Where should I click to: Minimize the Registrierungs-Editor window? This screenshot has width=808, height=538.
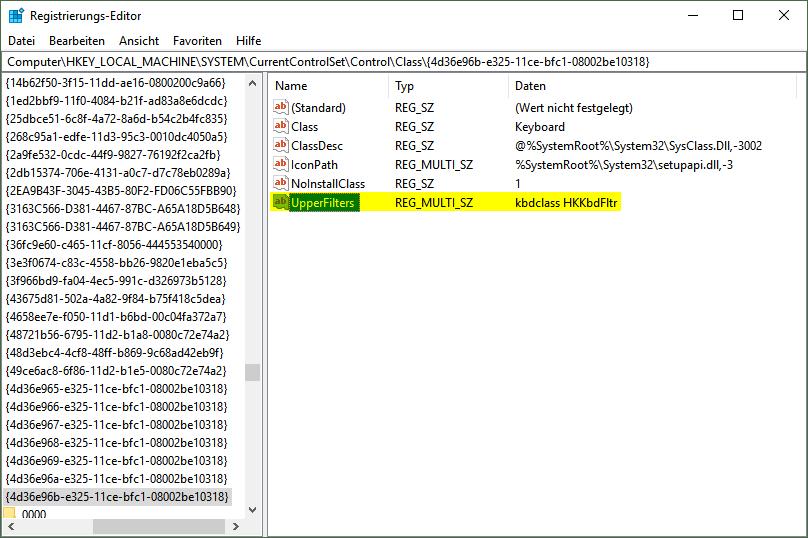coord(693,15)
